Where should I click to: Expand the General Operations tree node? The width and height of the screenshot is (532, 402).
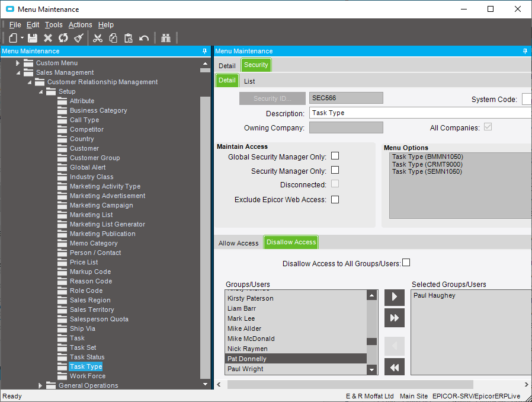pyautogui.click(x=40, y=385)
